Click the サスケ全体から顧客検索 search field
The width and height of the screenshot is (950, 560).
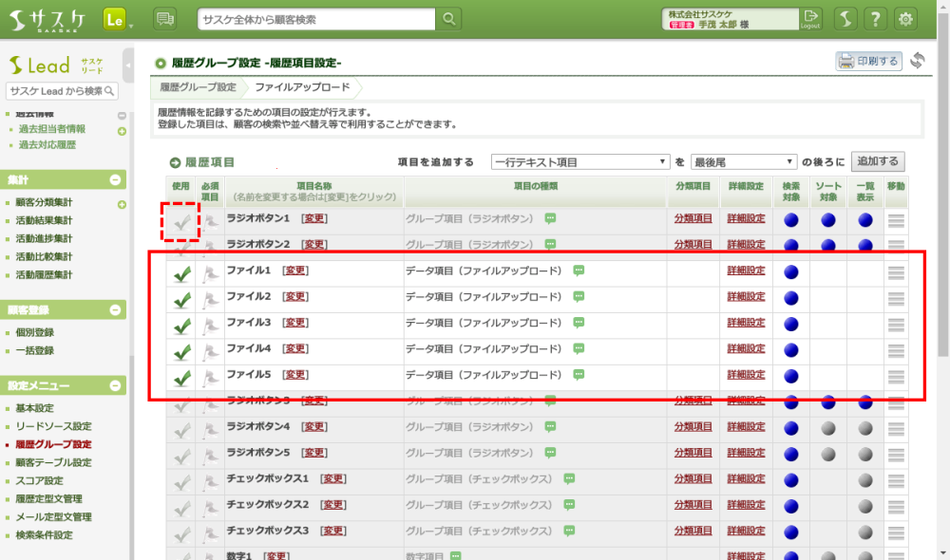pos(317,19)
